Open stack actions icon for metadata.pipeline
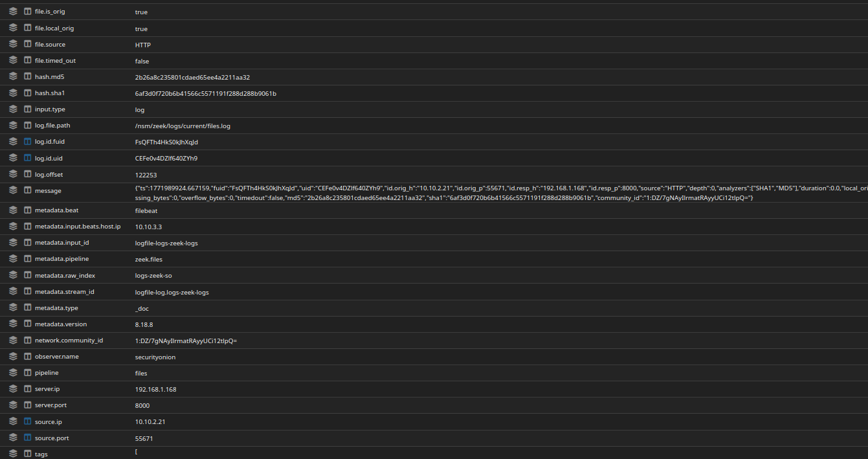This screenshot has height=459, width=868. [x=13, y=259]
